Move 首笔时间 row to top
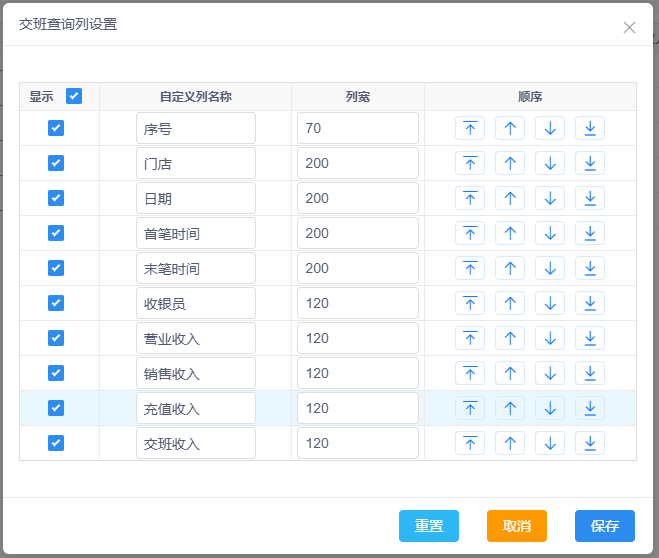 click(470, 233)
